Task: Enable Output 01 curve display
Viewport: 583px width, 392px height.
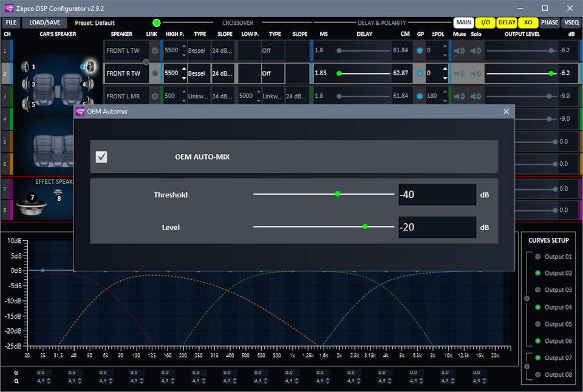Action: click(538, 257)
